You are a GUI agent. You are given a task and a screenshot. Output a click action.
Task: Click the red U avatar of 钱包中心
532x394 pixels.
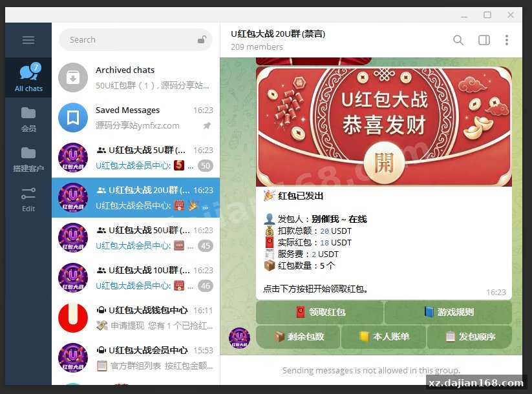tap(73, 318)
